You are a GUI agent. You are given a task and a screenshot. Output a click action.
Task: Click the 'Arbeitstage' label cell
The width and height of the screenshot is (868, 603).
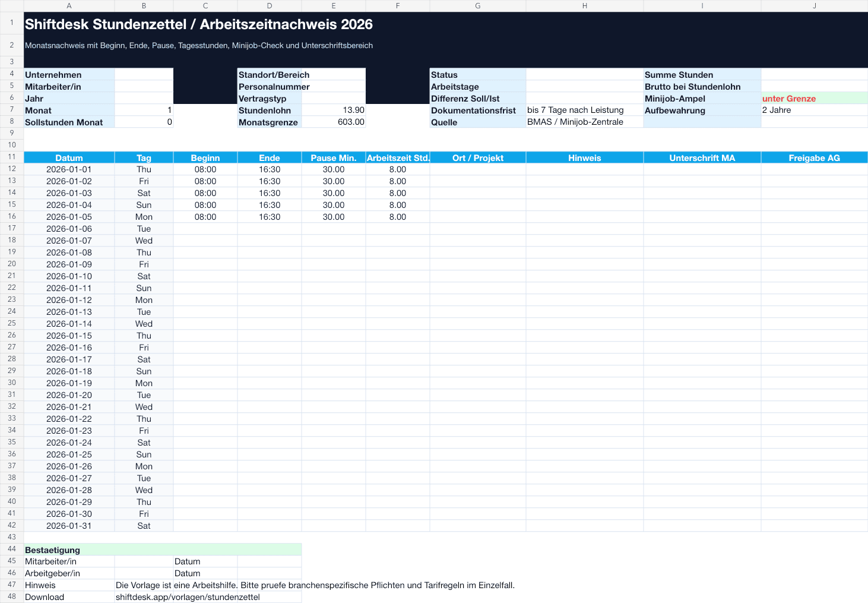tap(478, 86)
